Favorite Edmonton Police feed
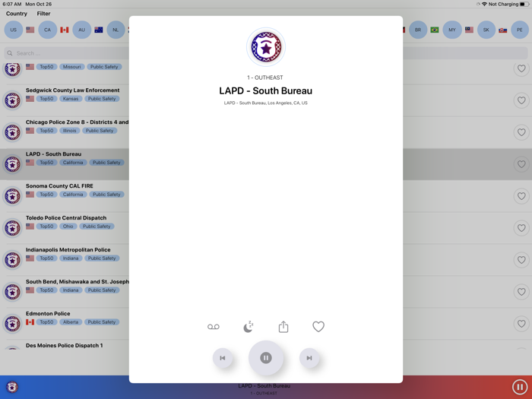The width and height of the screenshot is (532, 399). (521, 324)
